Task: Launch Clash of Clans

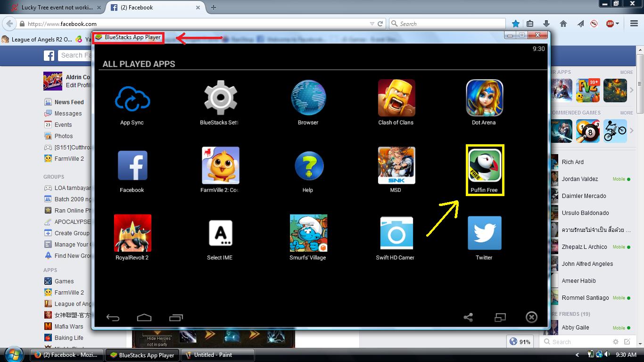Action: pyautogui.click(x=396, y=98)
